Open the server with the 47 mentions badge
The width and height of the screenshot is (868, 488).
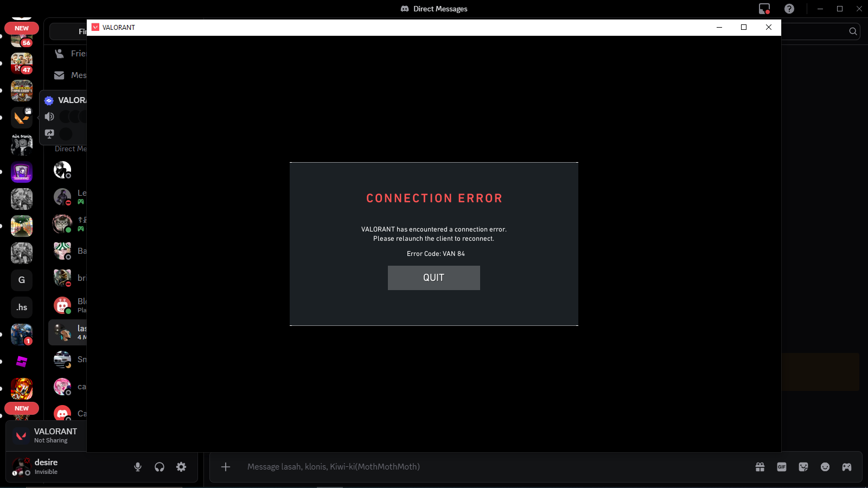click(x=22, y=63)
